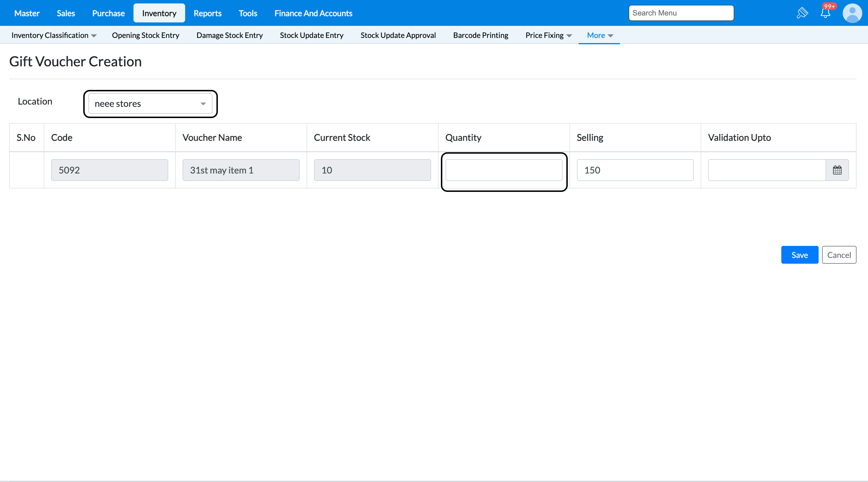Open Barcode Printing page

click(480, 35)
